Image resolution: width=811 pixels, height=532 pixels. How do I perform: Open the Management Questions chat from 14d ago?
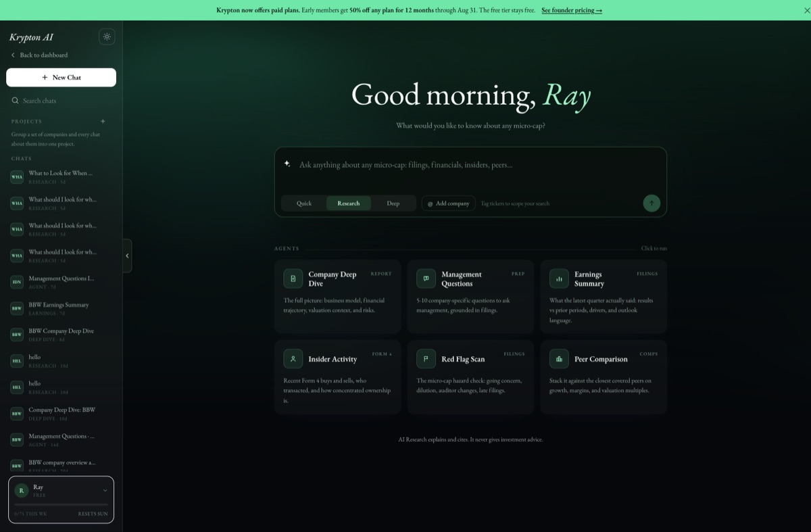click(x=61, y=441)
